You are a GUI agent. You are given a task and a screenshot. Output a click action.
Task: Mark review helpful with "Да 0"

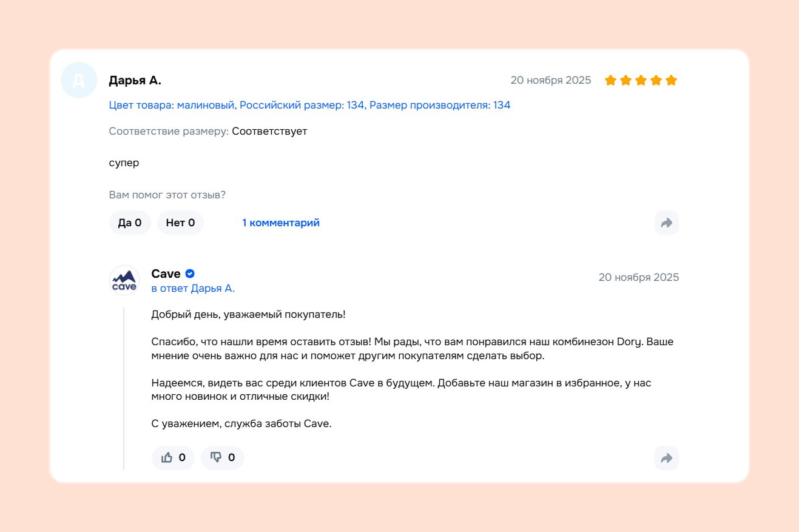pyautogui.click(x=130, y=223)
